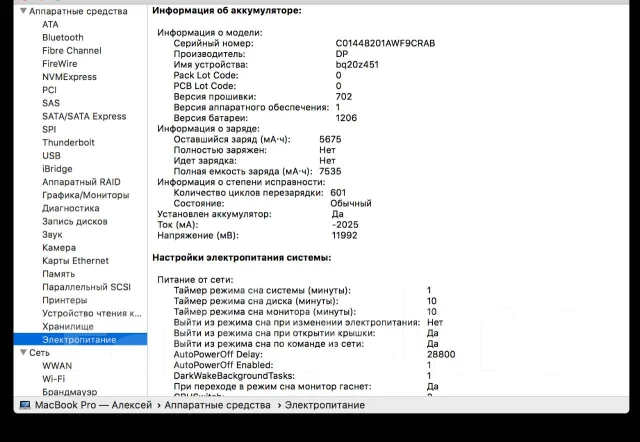Select SPI in the sidebar
Screen dimensions: 640x442
pos(49,129)
